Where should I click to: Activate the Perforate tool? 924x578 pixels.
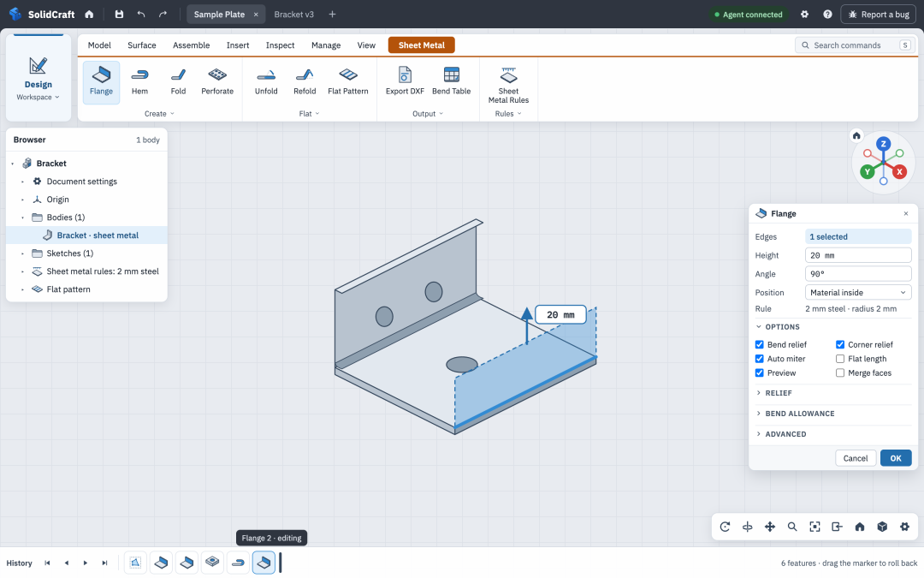(x=217, y=82)
